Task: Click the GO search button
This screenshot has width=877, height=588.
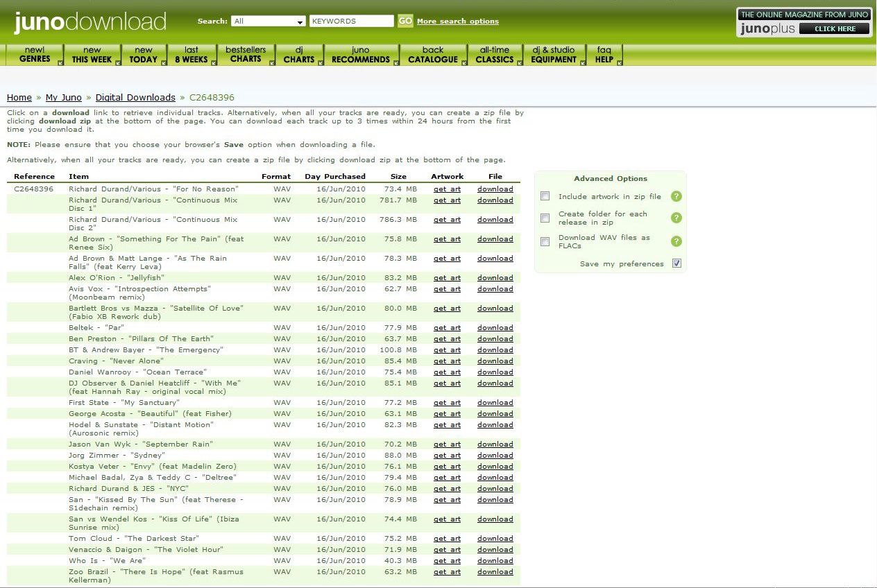Action: tap(405, 21)
